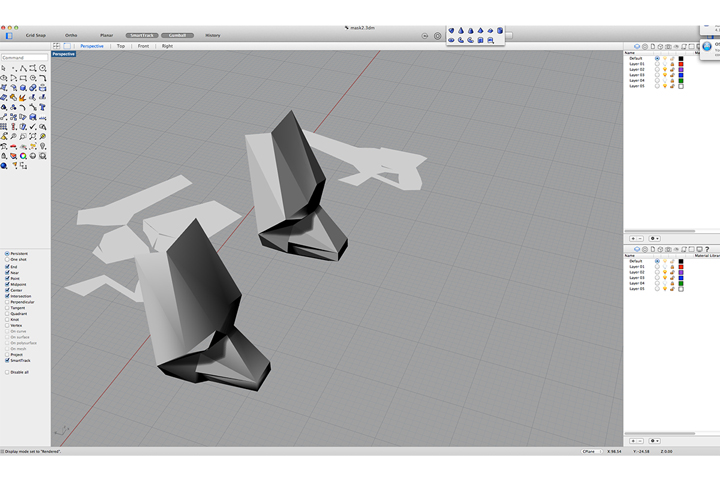720x480 pixels.
Task: Turn off the Gumball button
Action: [x=177, y=35]
